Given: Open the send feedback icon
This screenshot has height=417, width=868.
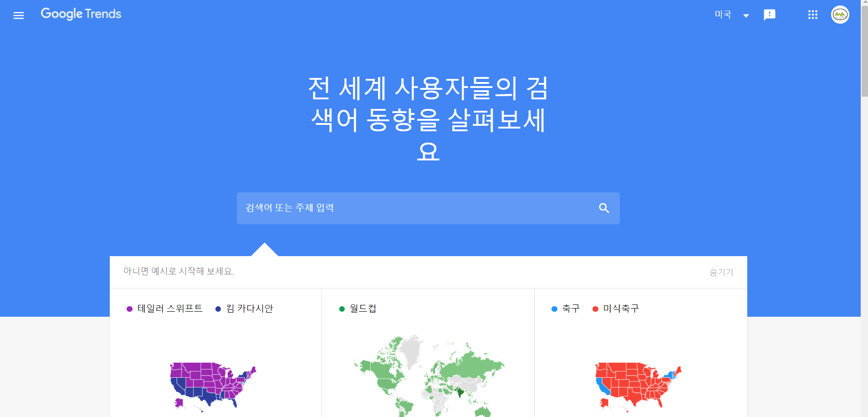Looking at the screenshot, I should (x=770, y=15).
